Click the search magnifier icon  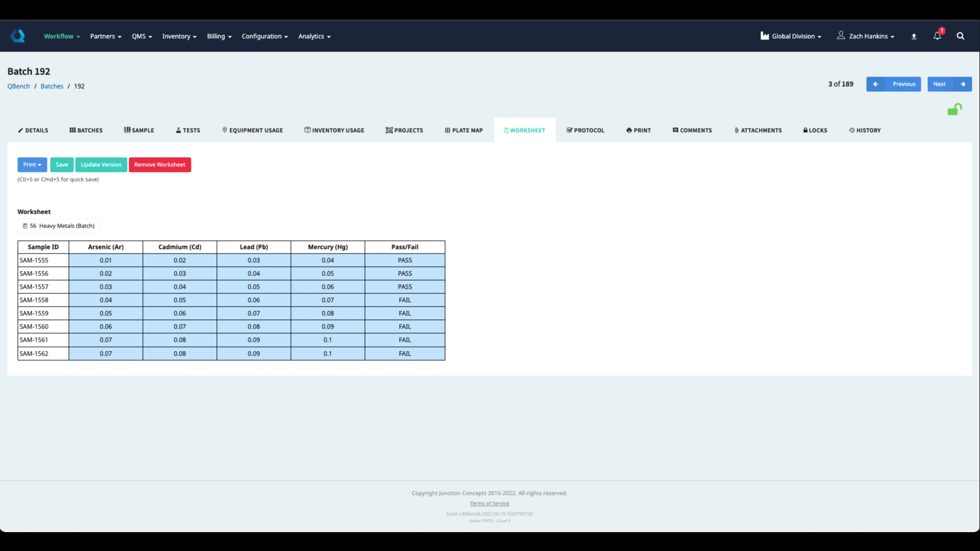(960, 36)
